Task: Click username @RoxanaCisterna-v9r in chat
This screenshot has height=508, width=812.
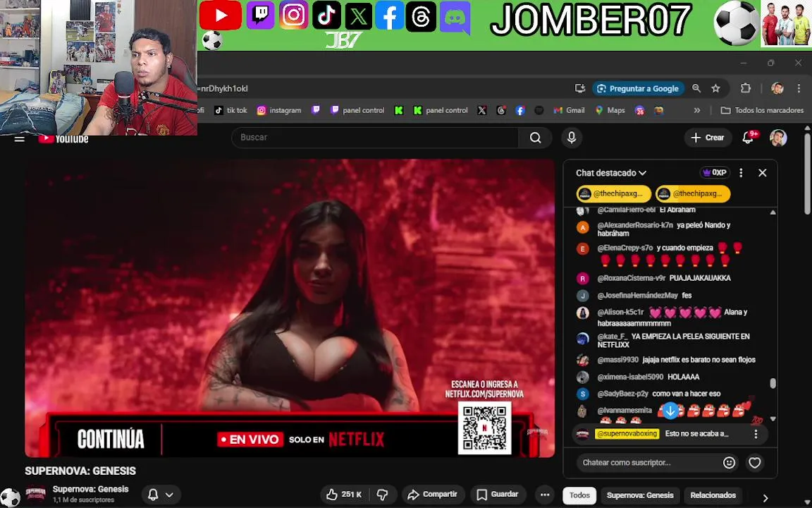Action: click(x=631, y=278)
